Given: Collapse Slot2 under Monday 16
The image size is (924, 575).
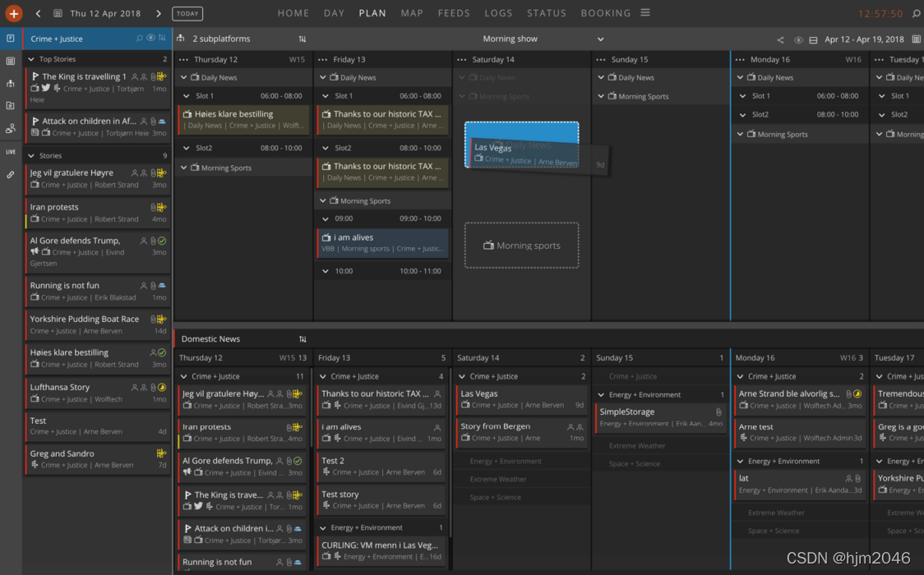Looking at the screenshot, I should [x=742, y=114].
